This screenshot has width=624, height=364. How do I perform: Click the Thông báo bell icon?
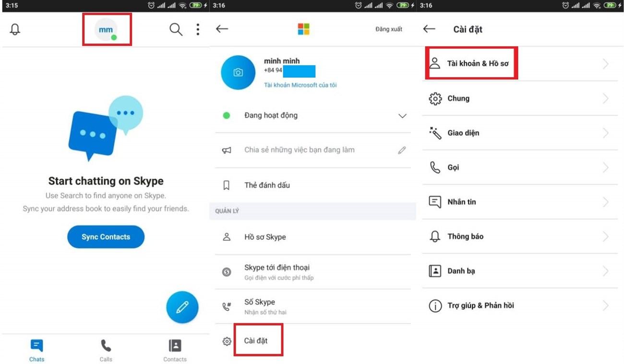pos(435,236)
